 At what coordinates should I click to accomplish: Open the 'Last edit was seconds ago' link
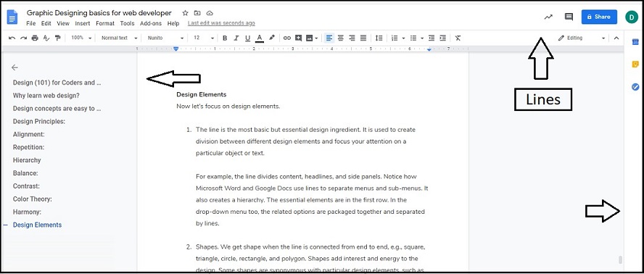pos(221,23)
